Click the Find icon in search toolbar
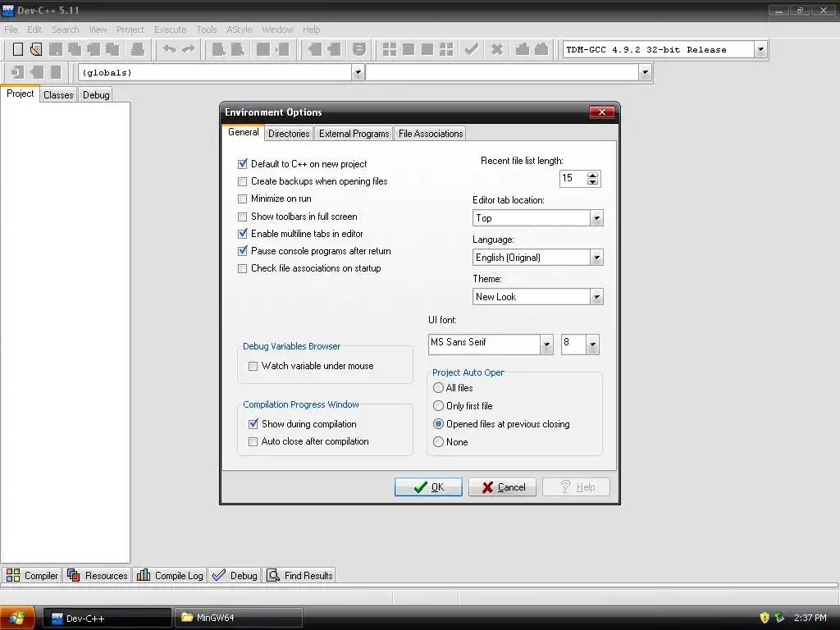This screenshot has height=630, width=840. coord(218,49)
